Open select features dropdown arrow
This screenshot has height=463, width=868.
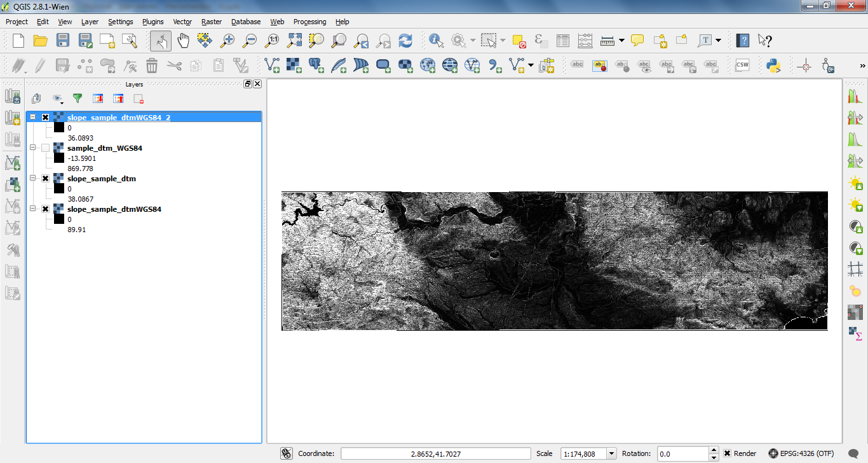[x=503, y=41]
